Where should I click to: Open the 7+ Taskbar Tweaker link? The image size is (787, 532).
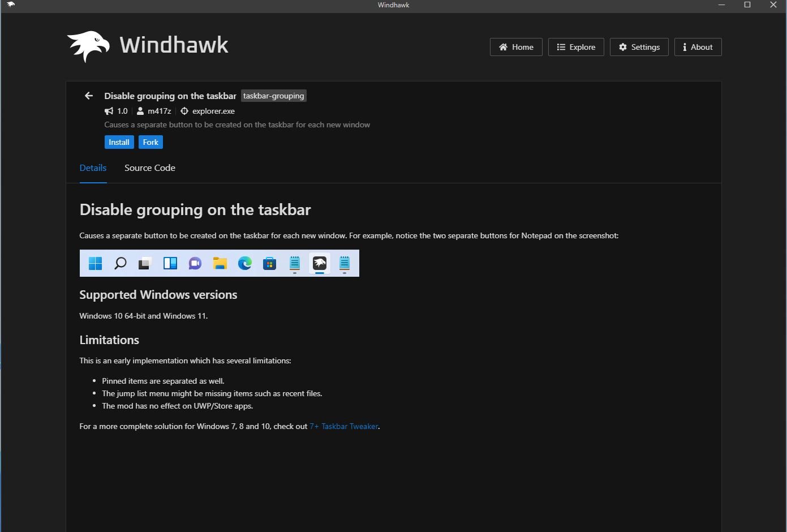[x=344, y=426]
